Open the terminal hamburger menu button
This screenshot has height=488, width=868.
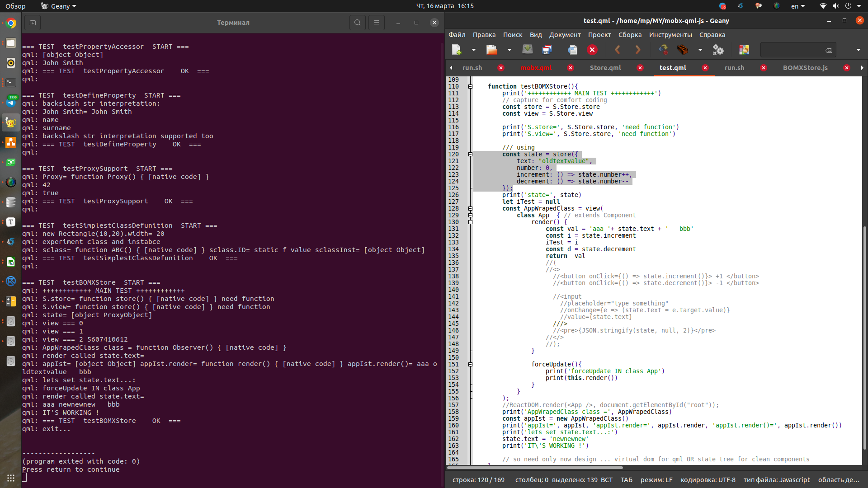point(376,23)
